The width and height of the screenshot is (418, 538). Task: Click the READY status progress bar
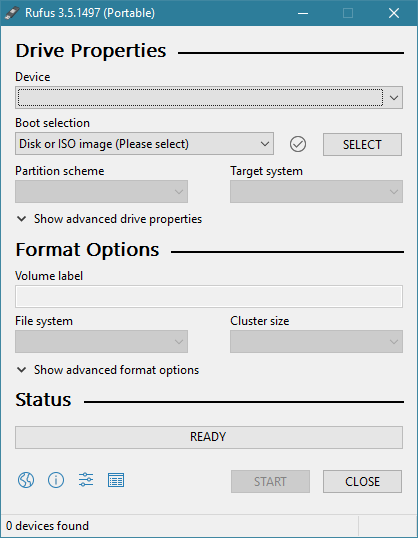(209, 437)
